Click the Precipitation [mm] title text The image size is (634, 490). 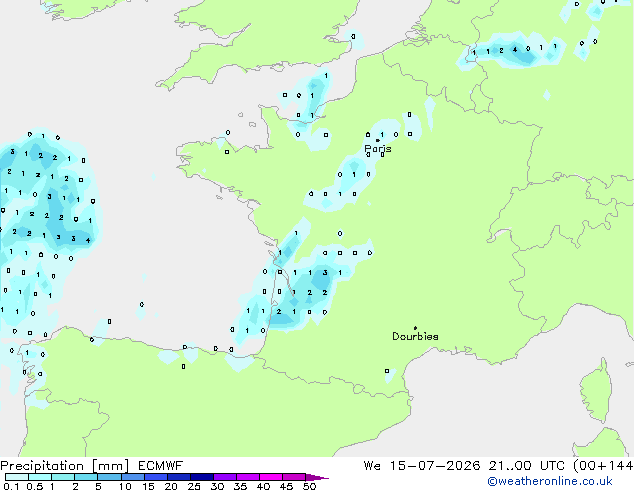click(x=64, y=466)
